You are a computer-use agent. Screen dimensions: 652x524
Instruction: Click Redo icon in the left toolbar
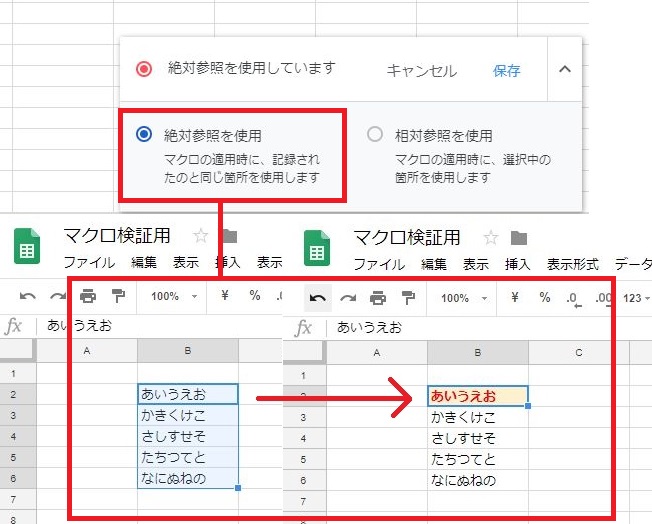pos(58,297)
